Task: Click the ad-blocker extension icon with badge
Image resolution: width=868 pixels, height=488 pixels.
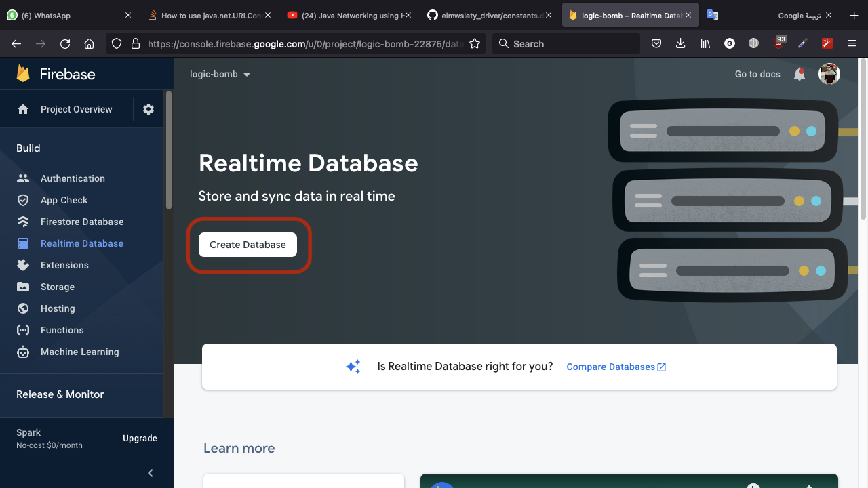Action: coord(780,43)
